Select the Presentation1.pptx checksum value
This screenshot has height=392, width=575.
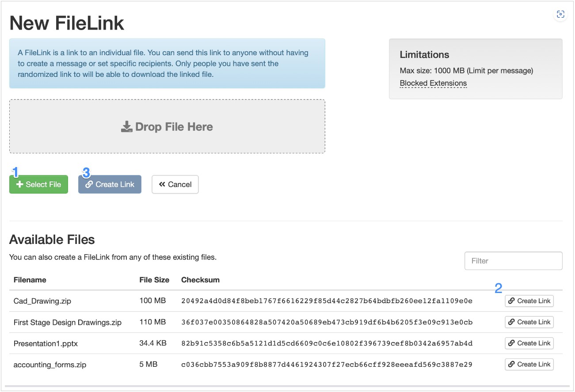coord(327,343)
